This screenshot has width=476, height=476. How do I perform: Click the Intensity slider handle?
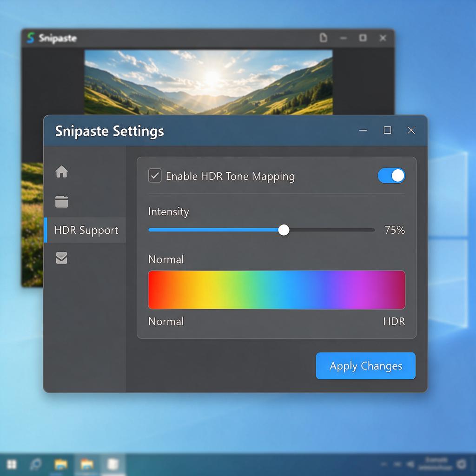click(284, 230)
